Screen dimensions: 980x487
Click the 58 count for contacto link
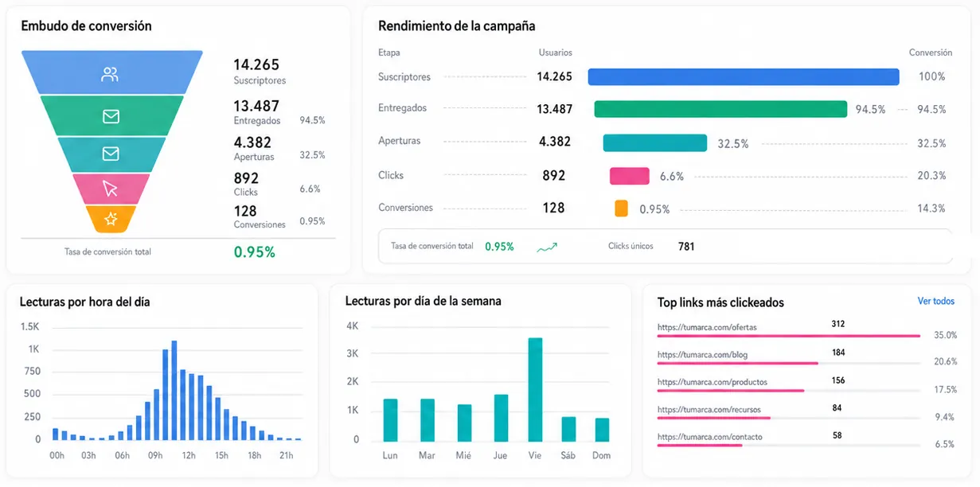(x=837, y=435)
